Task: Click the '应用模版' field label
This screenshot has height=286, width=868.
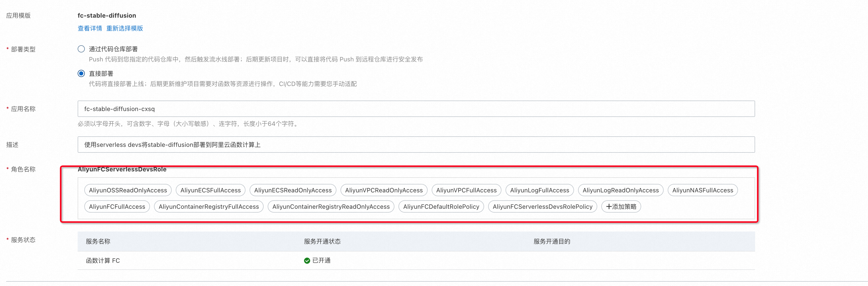Action: click(x=19, y=16)
